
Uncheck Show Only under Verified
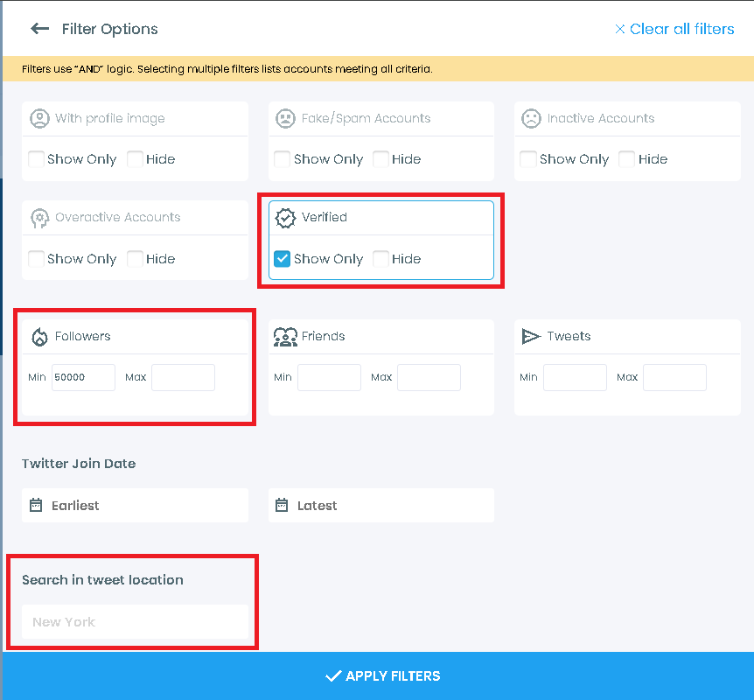tap(282, 259)
